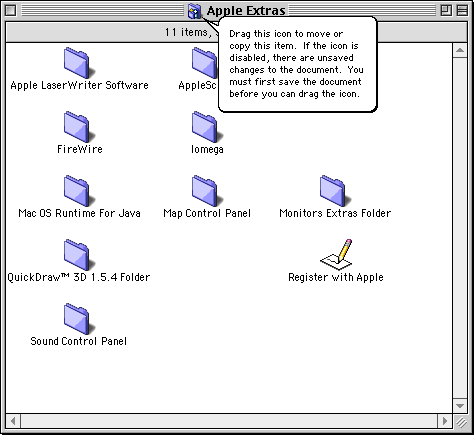Click the Apple Extras title bar proxy icon

pyautogui.click(x=195, y=11)
